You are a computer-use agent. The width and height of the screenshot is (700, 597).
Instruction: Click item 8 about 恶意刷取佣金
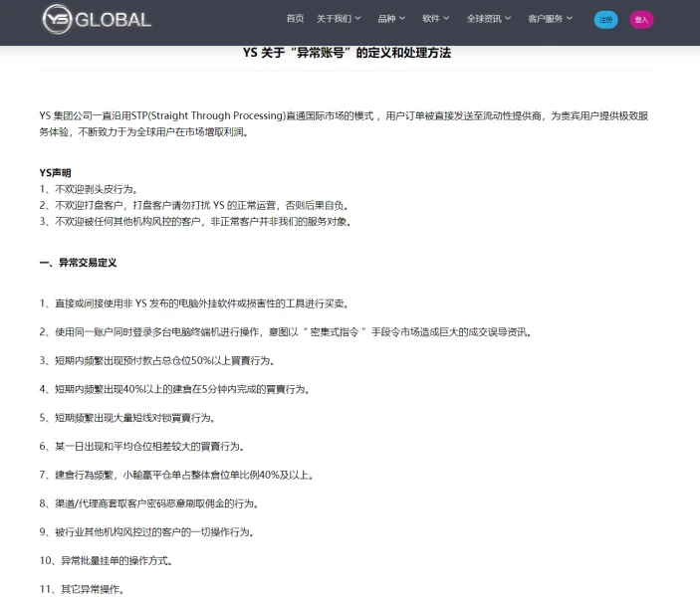149,503
